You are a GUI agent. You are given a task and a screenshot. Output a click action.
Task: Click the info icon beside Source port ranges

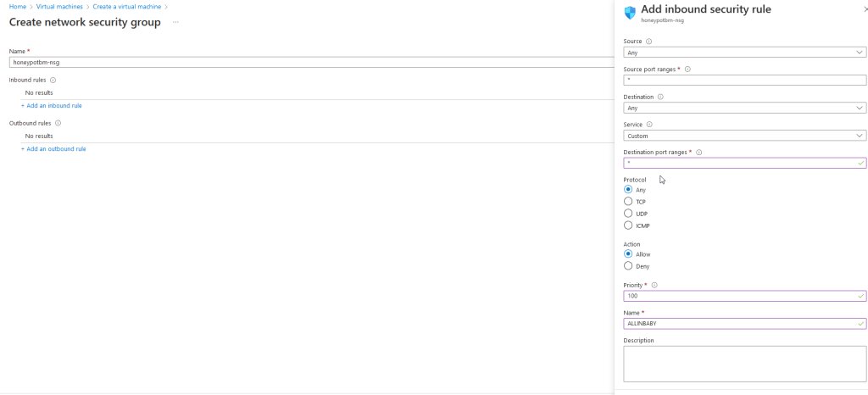coord(687,69)
